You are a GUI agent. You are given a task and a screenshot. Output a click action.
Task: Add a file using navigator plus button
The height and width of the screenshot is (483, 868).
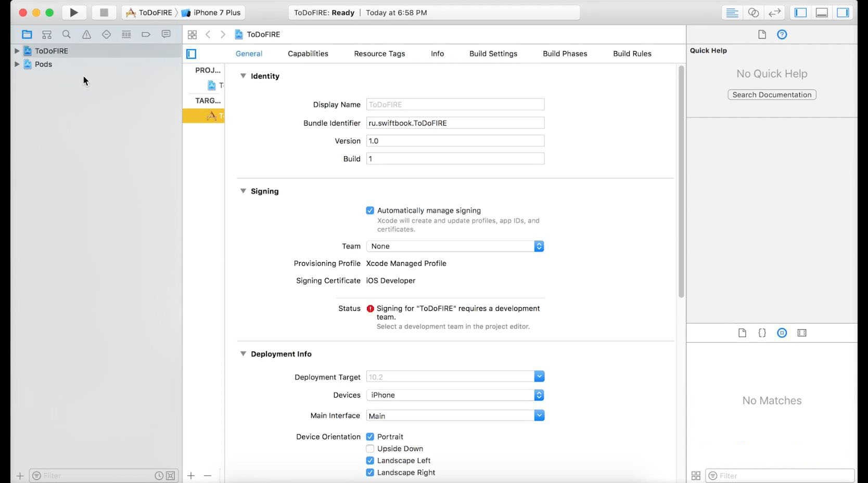point(20,476)
